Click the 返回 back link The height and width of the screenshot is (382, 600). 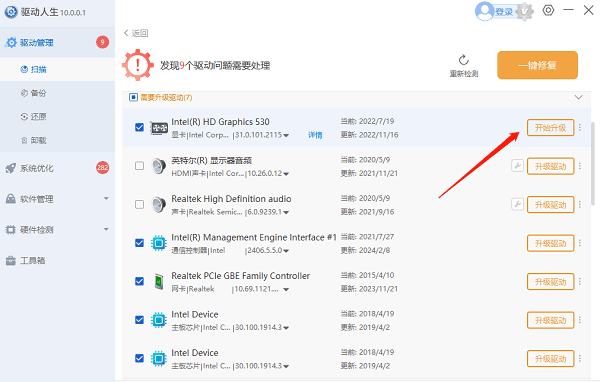click(136, 33)
